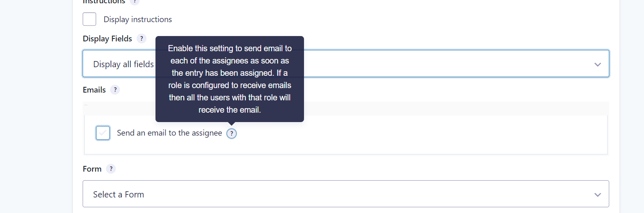The height and width of the screenshot is (213, 644).
Task: Click the 'Form' section label
Action: (92, 169)
